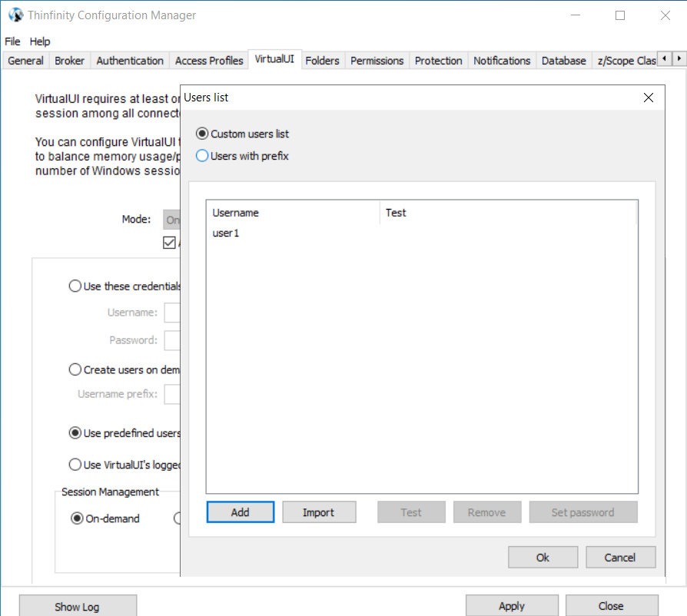
Task: Click the Import button
Action: pyautogui.click(x=319, y=512)
